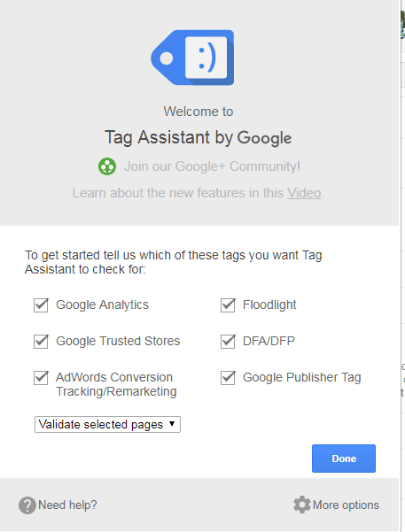The width and height of the screenshot is (405, 532).
Task: Uncheck the Floodlight checkbox
Action: [x=228, y=305]
